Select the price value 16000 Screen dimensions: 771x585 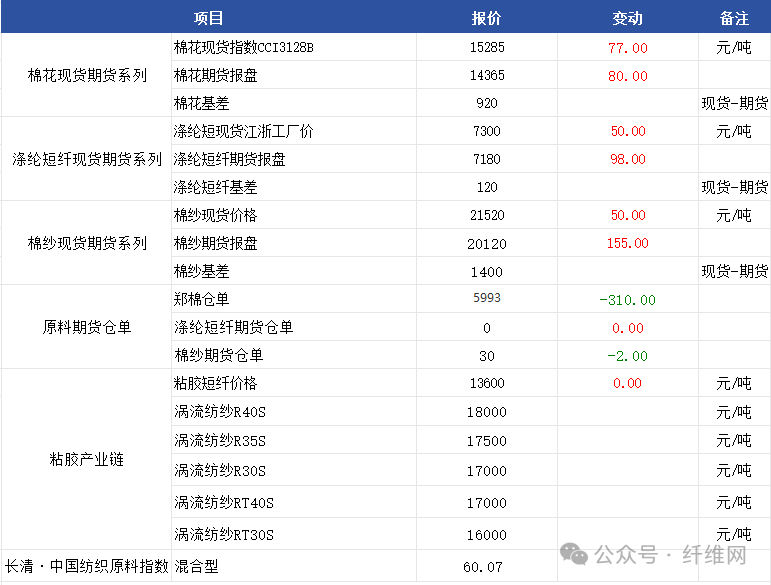[x=487, y=535]
